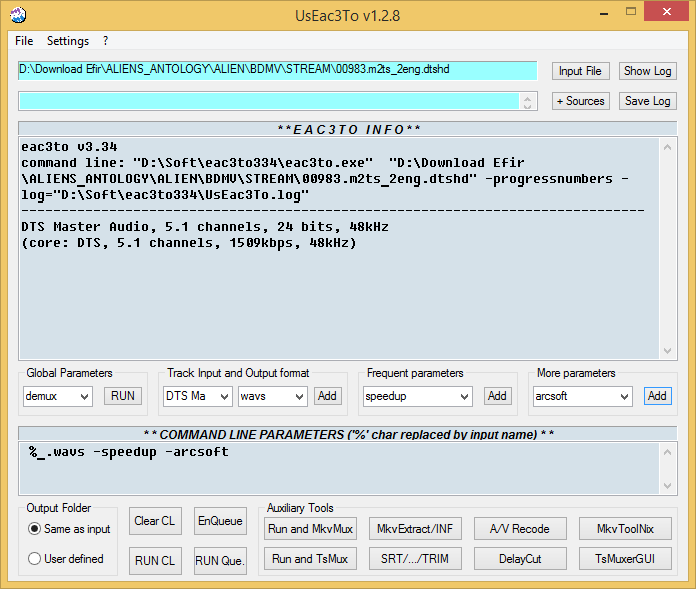Select Same as input output folder
696x589 pixels.
(x=69, y=529)
